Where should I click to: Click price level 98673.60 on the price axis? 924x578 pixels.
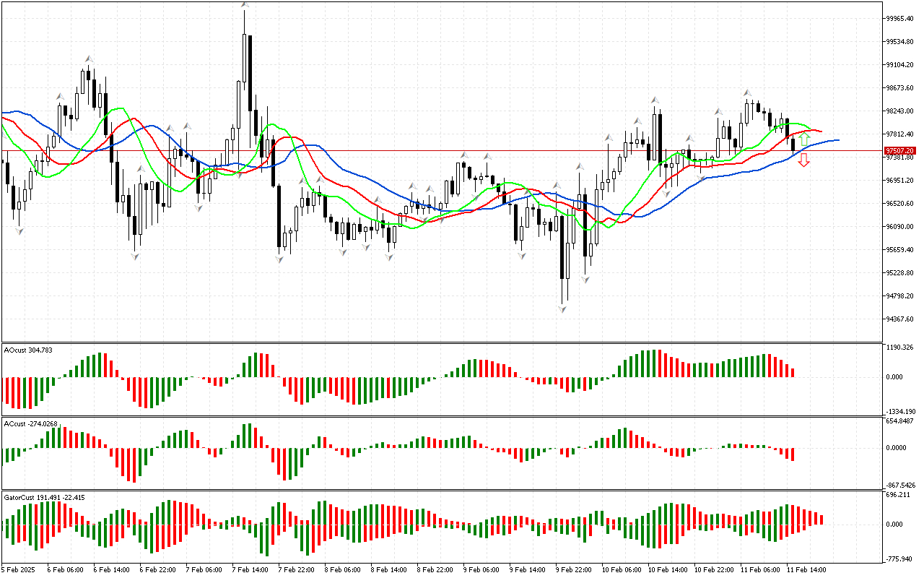(x=899, y=88)
